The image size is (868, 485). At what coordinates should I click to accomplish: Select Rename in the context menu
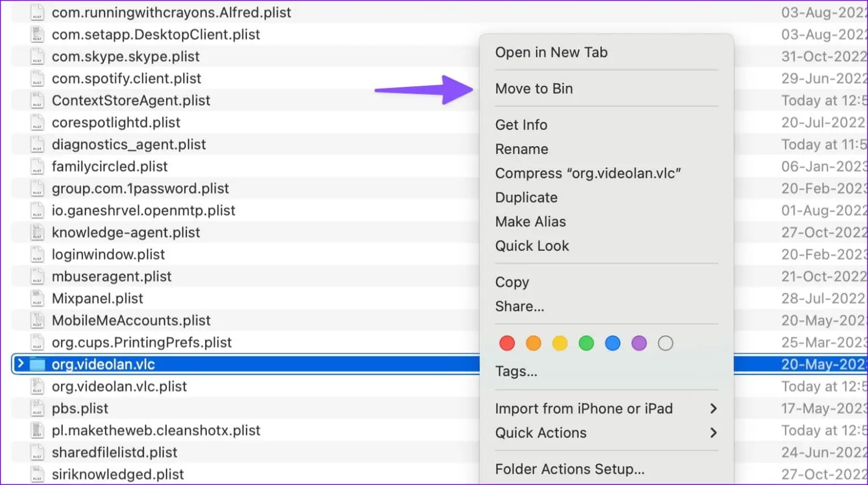point(522,149)
